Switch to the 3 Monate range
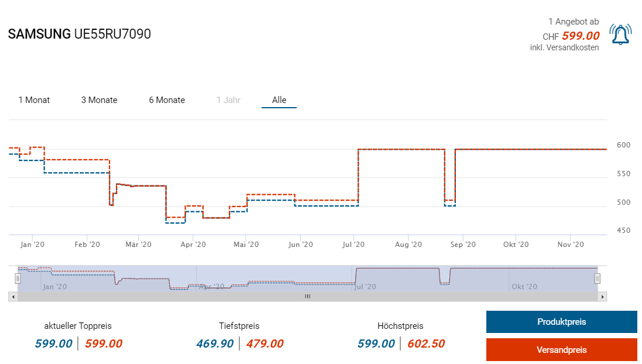 coord(99,100)
